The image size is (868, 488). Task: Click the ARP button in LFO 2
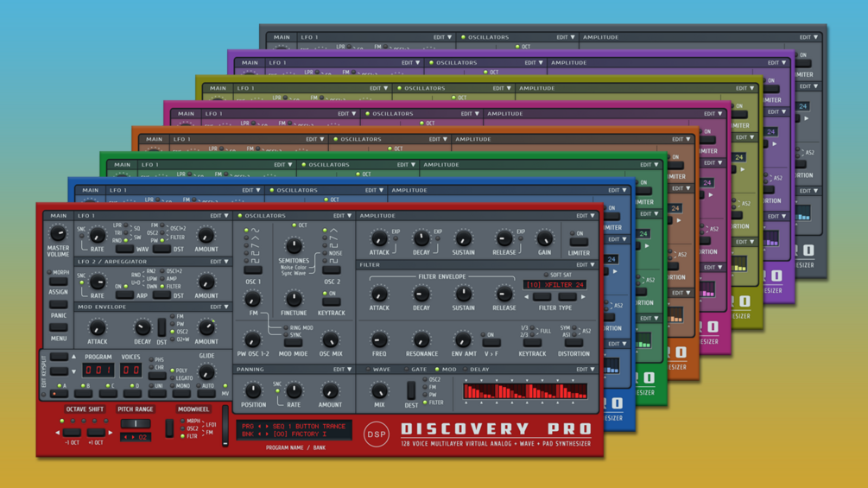point(124,295)
